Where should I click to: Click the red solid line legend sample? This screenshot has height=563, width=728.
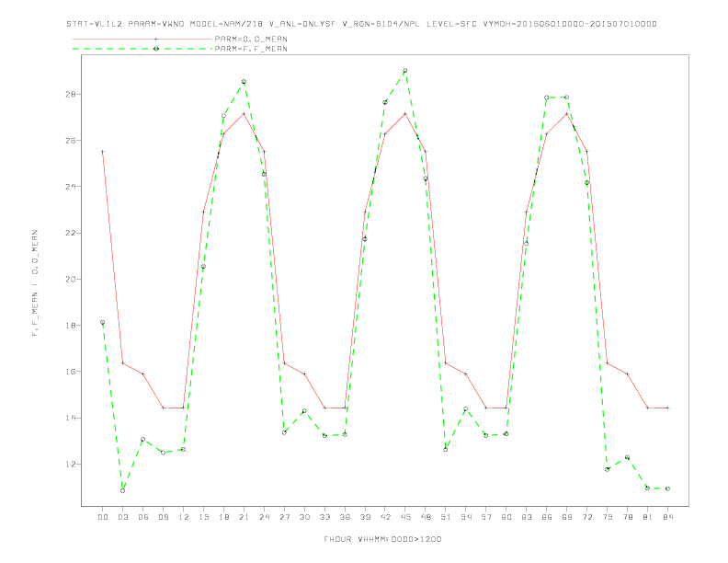pos(142,39)
